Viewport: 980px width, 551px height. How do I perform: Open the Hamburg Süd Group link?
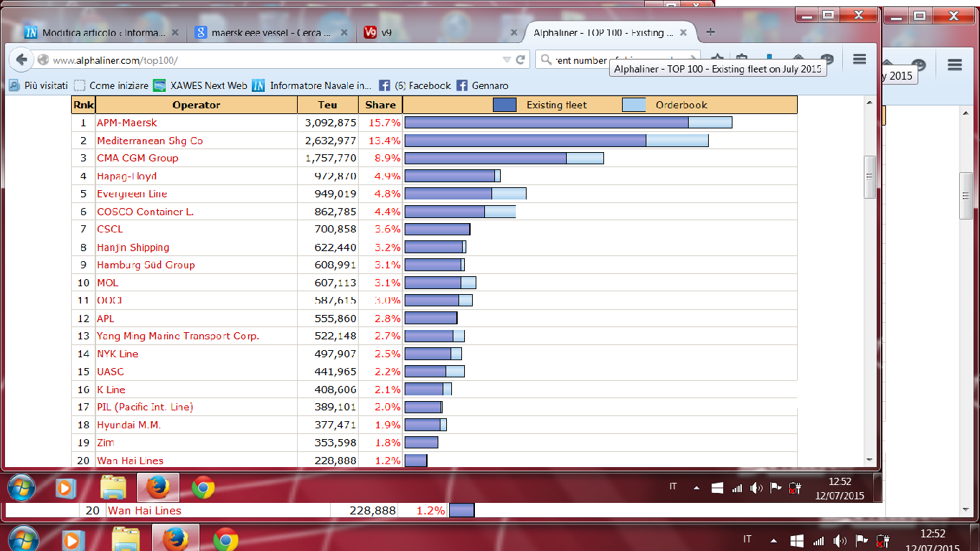[x=146, y=265]
